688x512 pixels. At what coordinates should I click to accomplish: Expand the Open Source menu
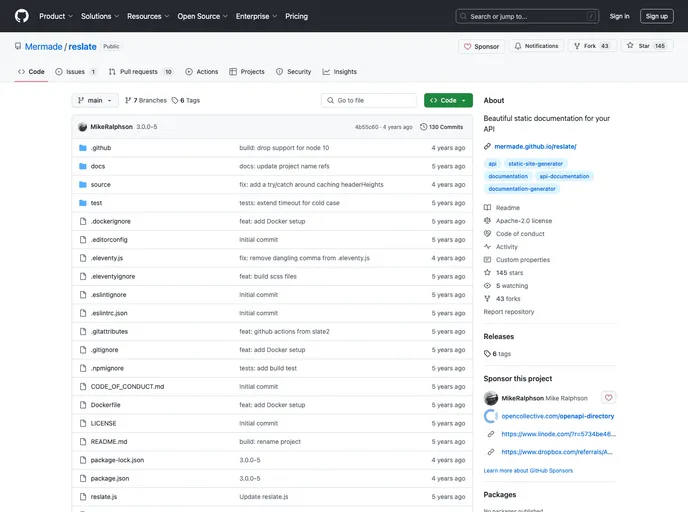(x=203, y=16)
